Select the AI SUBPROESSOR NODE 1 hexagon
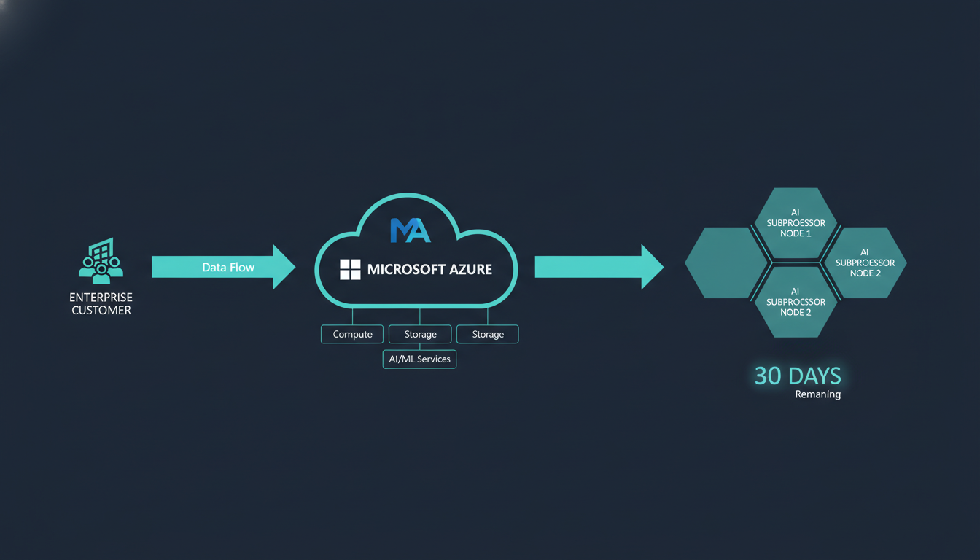The height and width of the screenshot is (560, 980). pos(796,223)
